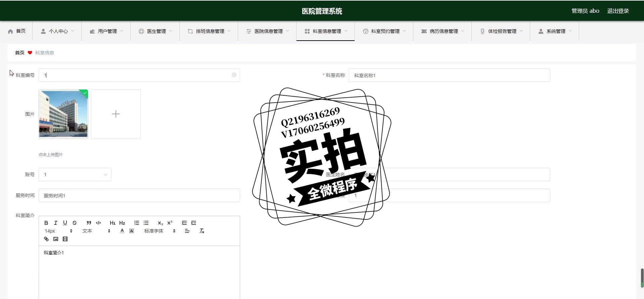
Task: Open the text color picker
Action: point(122,231)
